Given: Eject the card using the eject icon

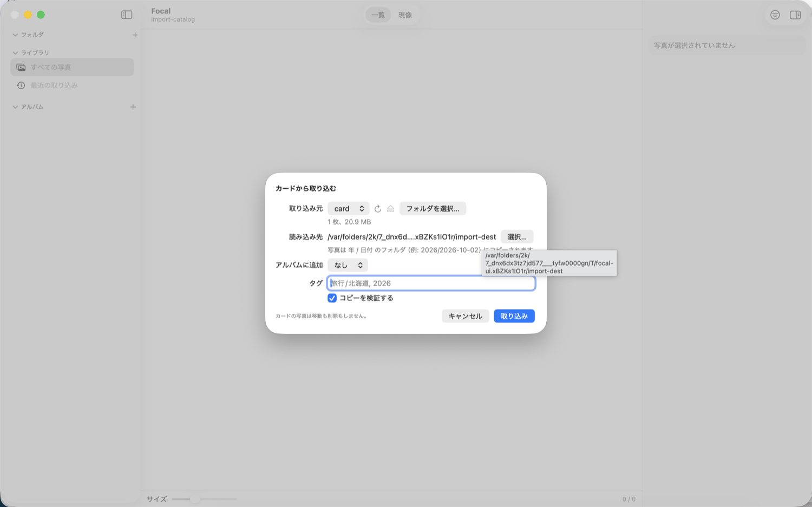Looking at the screenshot, I should coord(390,209).
